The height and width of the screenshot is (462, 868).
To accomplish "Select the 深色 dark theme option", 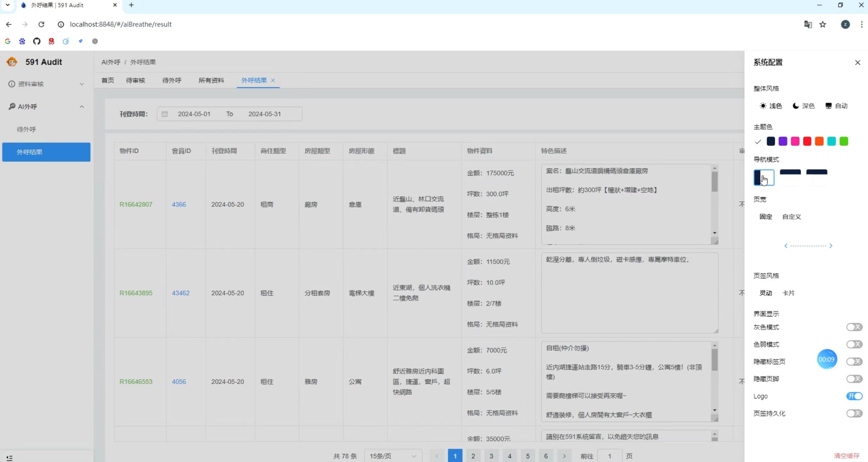I will [x=803, y=106].
